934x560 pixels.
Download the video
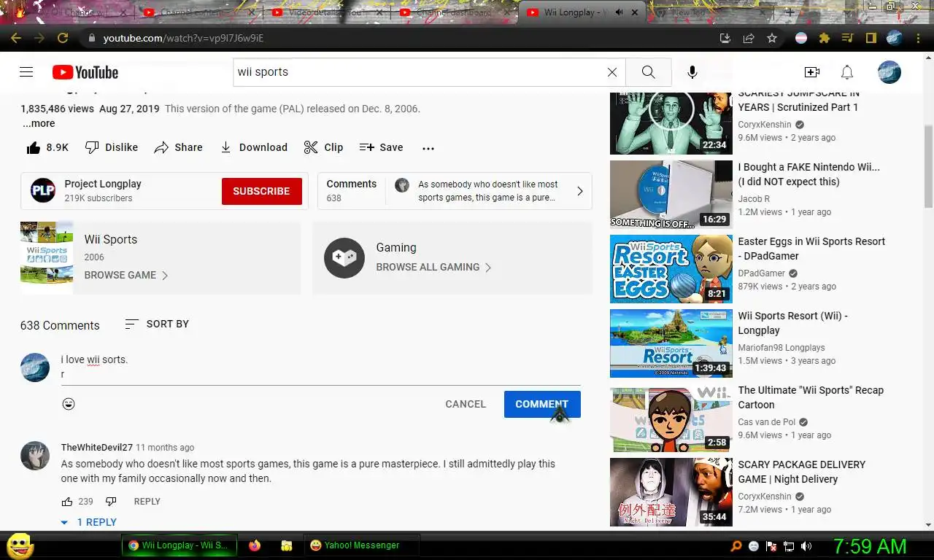[x=254, y=147]
